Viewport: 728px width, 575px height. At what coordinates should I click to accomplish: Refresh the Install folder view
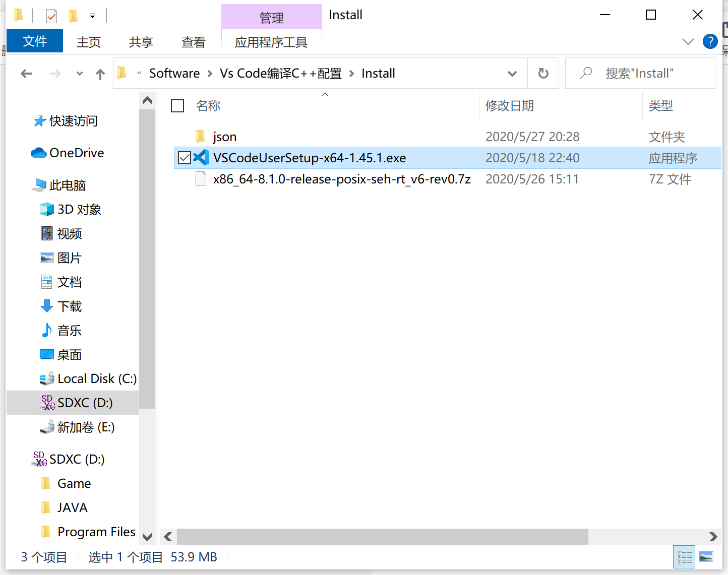543,74
